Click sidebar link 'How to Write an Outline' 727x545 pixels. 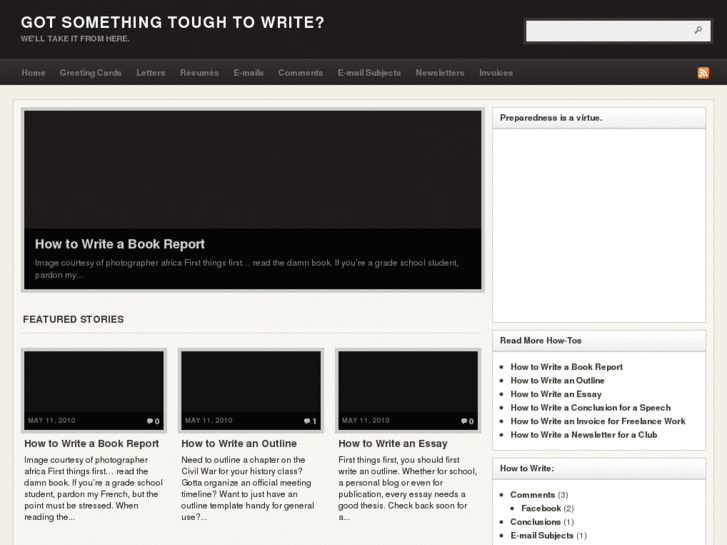click(557, 380)
